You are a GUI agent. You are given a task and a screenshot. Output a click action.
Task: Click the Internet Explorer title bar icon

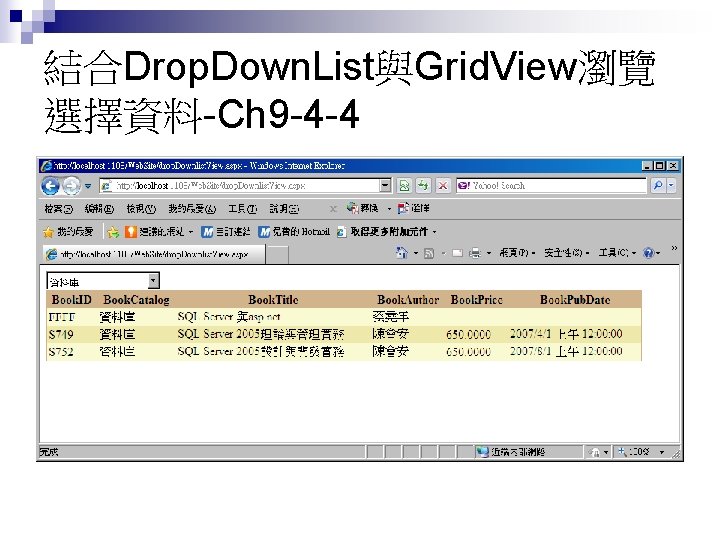click(46, 166)
